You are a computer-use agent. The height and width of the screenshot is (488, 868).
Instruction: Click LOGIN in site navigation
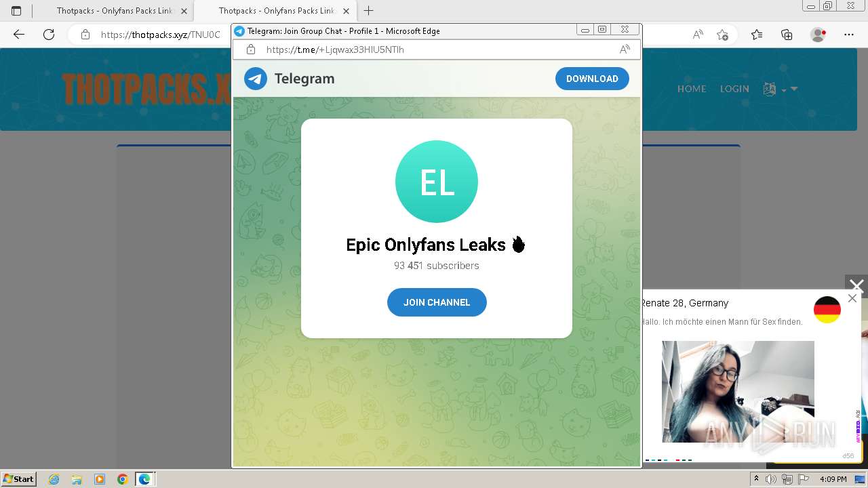point(734,89)
